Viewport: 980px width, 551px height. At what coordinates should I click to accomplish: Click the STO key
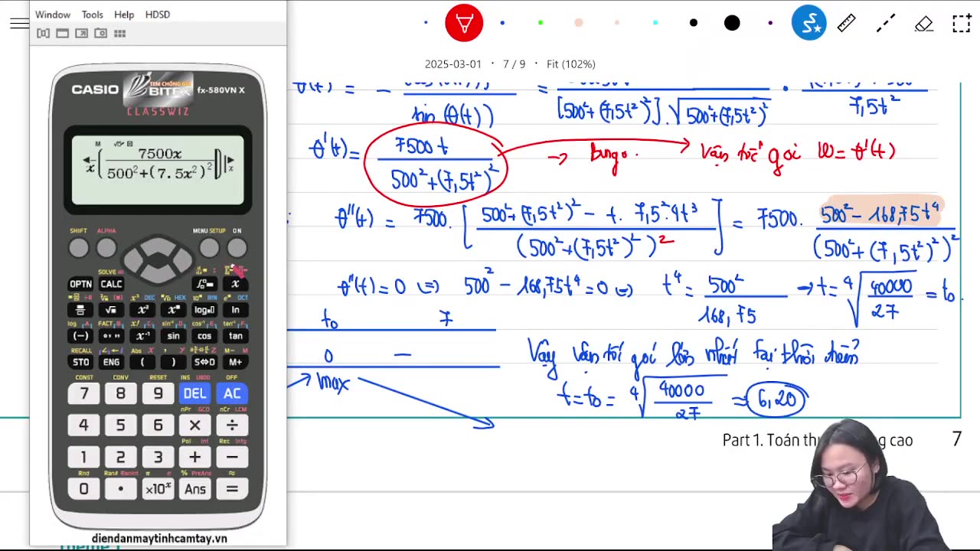coord(80,362)
